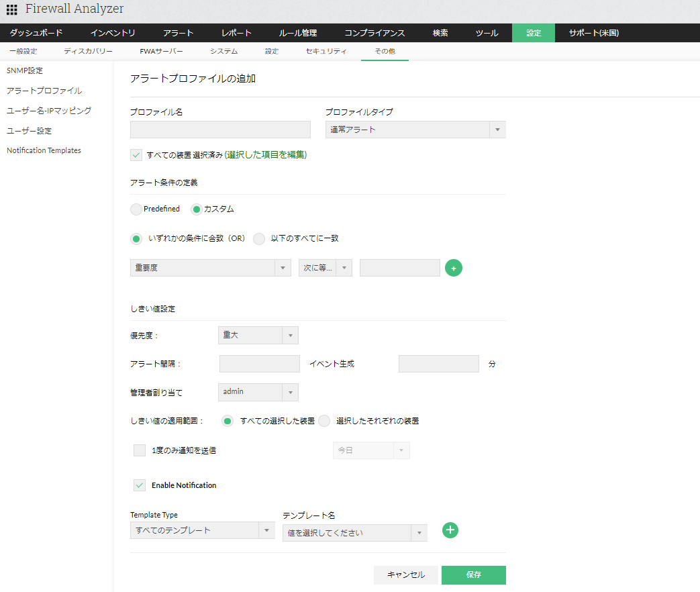
Task: Select the カスタム radio button
Action: (x=197, y=209)
